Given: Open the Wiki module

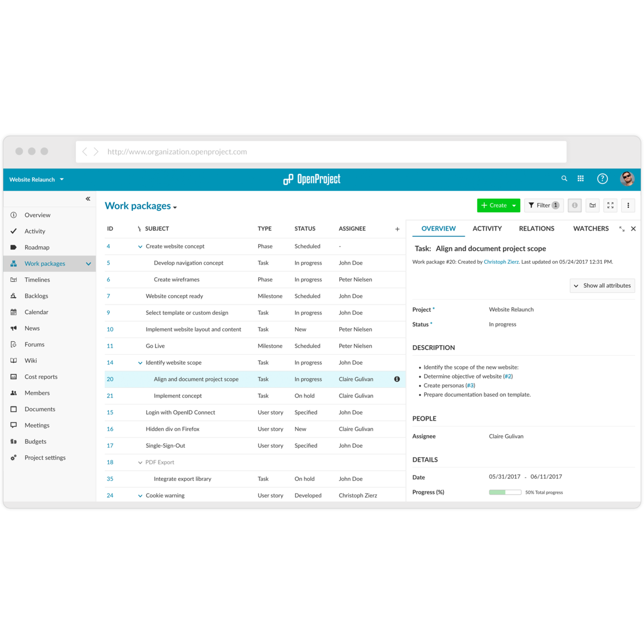Looking at the screenshot, I should coord(31,360).
